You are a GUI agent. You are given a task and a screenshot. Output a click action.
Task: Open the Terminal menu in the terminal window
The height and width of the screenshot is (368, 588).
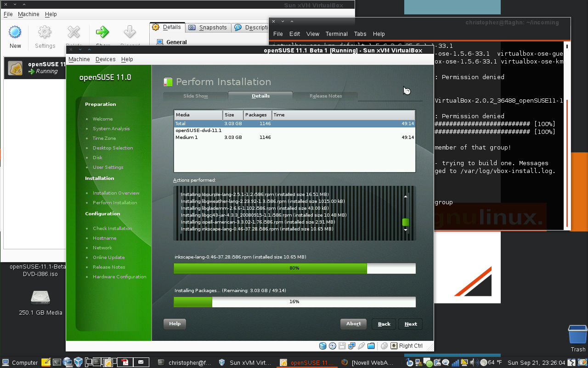pyautogui.click(x=337, y=34)
